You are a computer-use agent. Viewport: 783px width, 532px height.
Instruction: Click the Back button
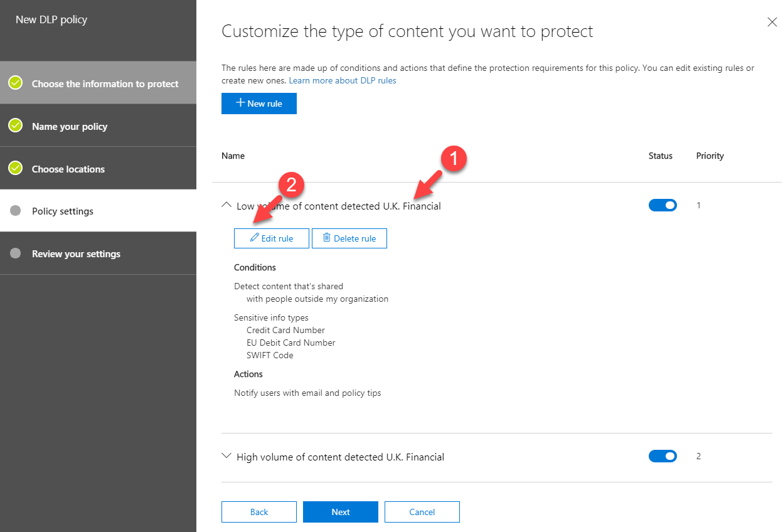pyautogui.click(x=259, y=512)
